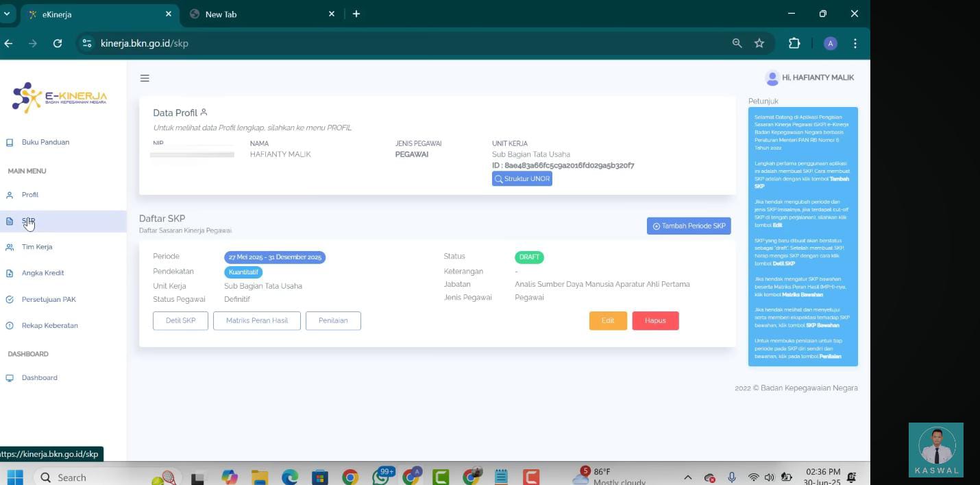980x485 pixels.
Task: Open Chrome three-dot menu
Action: click(x=855, y=43)
